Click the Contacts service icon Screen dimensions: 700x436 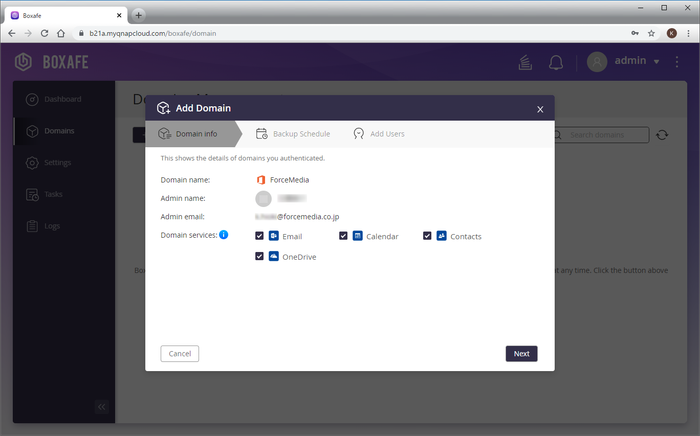pyautogui.click(x=442, y=236)
